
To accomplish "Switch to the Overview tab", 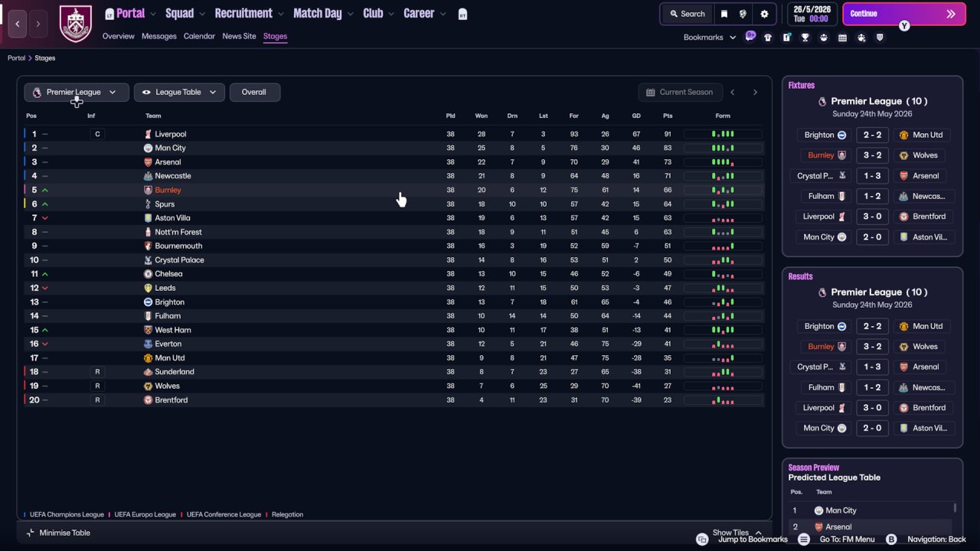I will (x=119, y=36).
